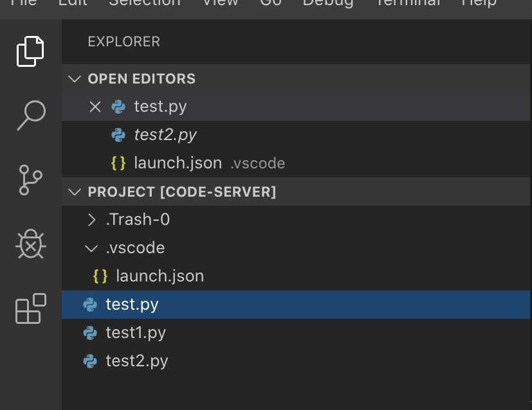Close test.py in Open Editors
This screenshot has width=532, height=410.
click(x=95, y=107)
